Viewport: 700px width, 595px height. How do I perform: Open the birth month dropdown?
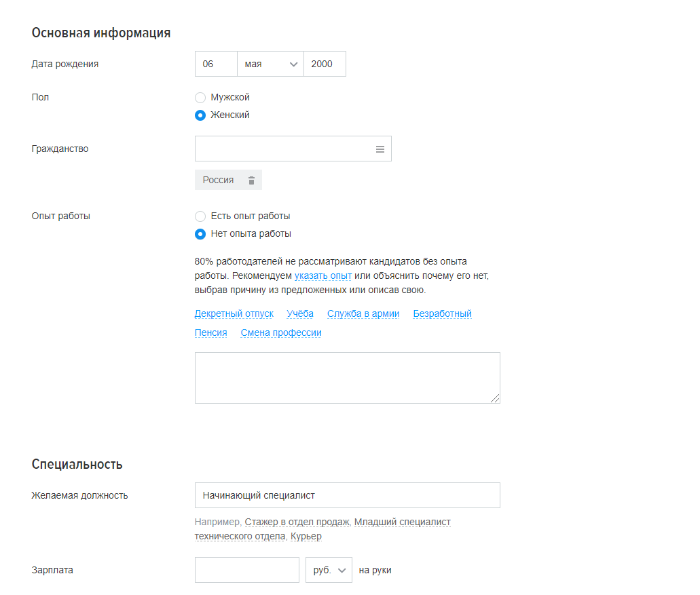(x=270, y=64)
